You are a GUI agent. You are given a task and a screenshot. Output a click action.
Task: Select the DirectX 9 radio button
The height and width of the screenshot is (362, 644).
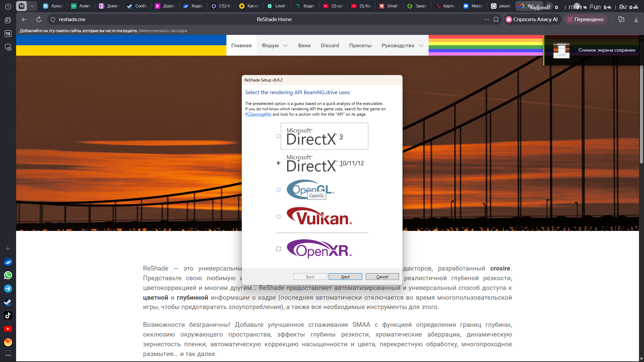click(x=278, y=136)
